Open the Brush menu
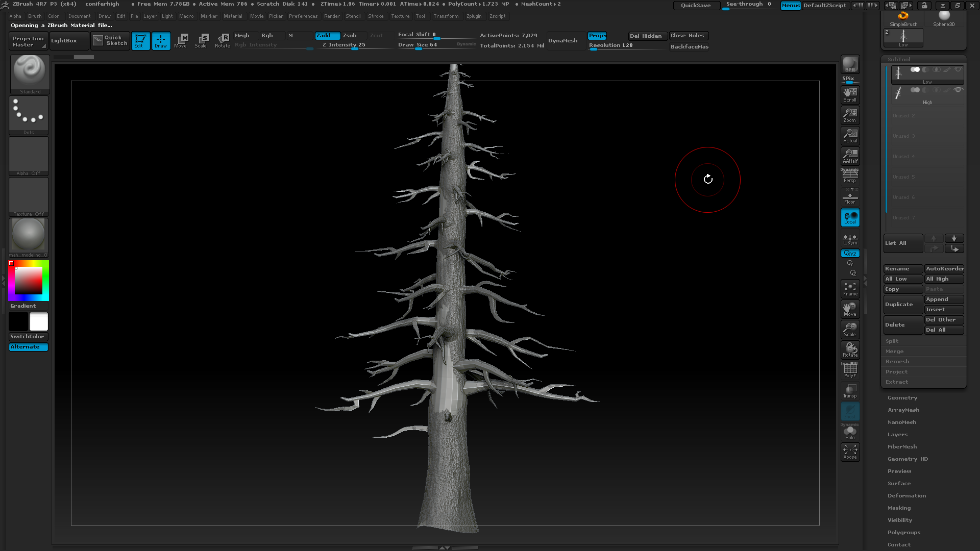Screen dimensions: 980x551 click(x=35, y=16)
